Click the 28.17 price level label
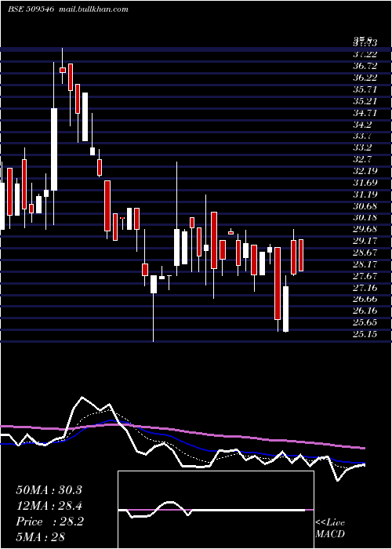Image resolution: width=392 pixels, height=549 pixels. click(365, 264)
